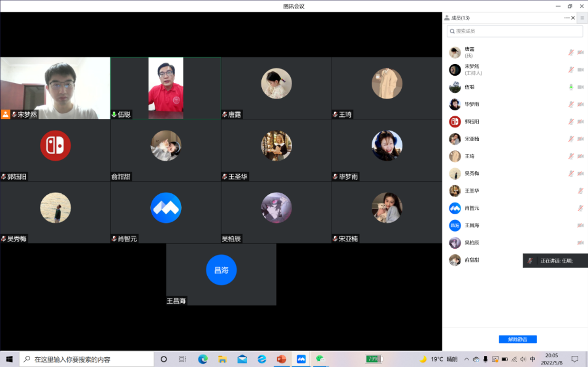Click the 成员(13) panel title
Screen dimensions: 588x367
(460, 18)
